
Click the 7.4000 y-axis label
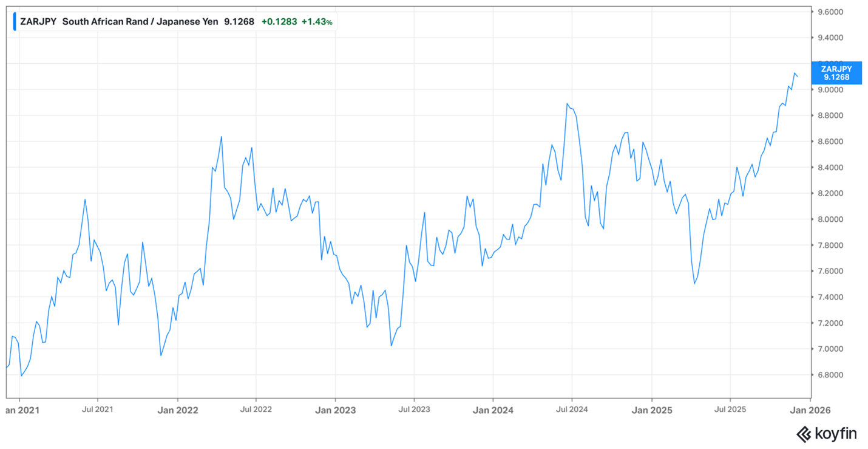click(x=831, y=297)
